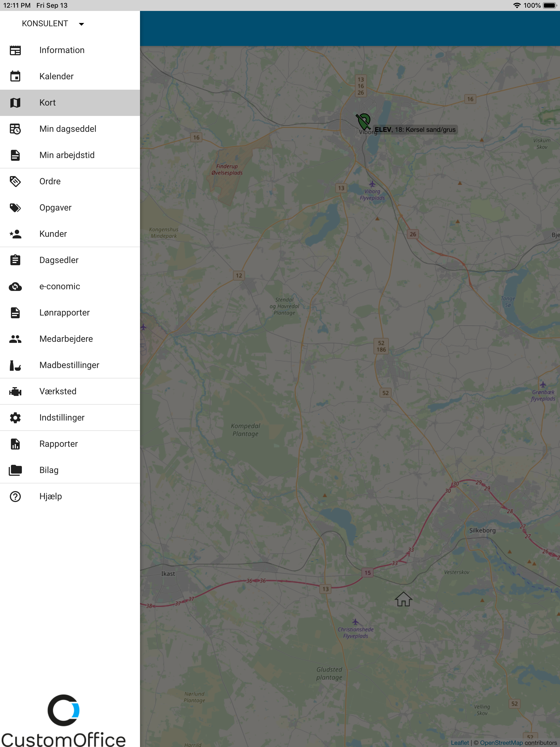Click the Bilag folder icon
Image resolution: width=560 pixels, height=747 pixels.
click(x=15, y=470)
